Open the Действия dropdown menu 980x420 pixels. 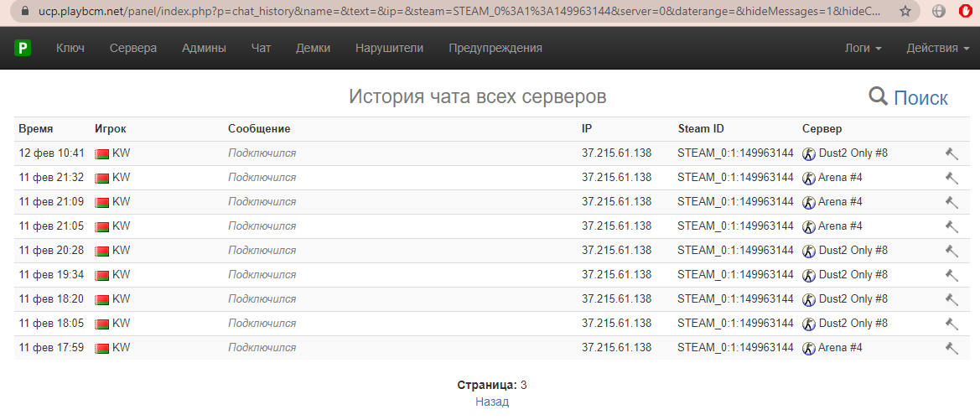[936, 49]
